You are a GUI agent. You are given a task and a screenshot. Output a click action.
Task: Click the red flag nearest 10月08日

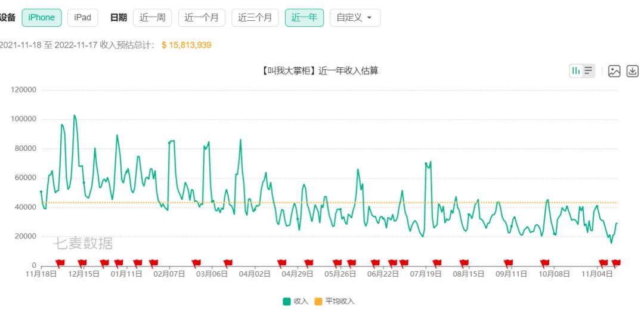pyautogui.click(x=544, y=263)
